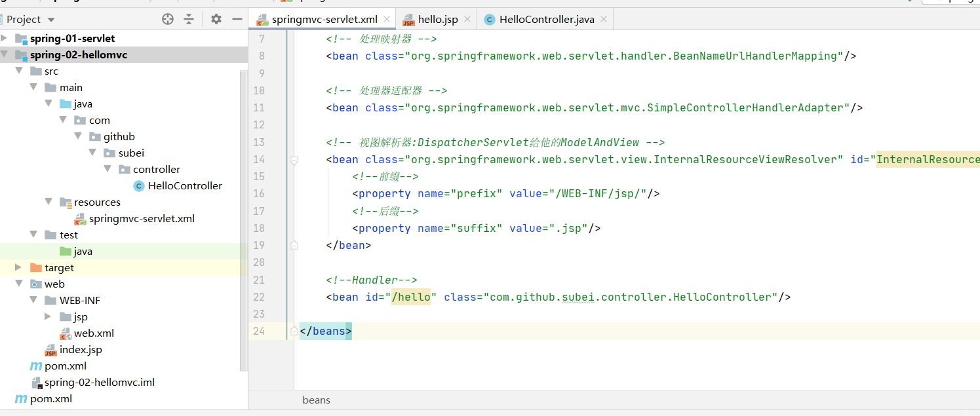Click the springmvc-servlet.xml file icon in tree
Screen dimensions: 980x416
coord(80,219)
